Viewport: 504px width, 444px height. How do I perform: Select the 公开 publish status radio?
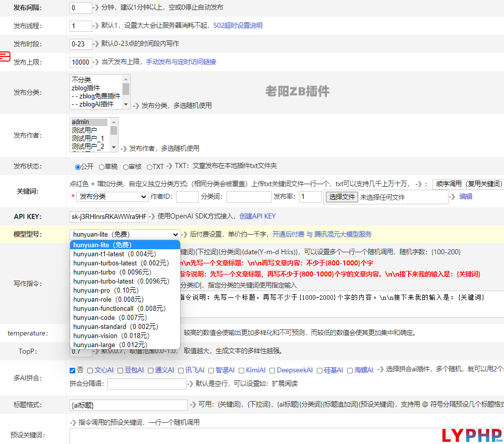point(78,167)
